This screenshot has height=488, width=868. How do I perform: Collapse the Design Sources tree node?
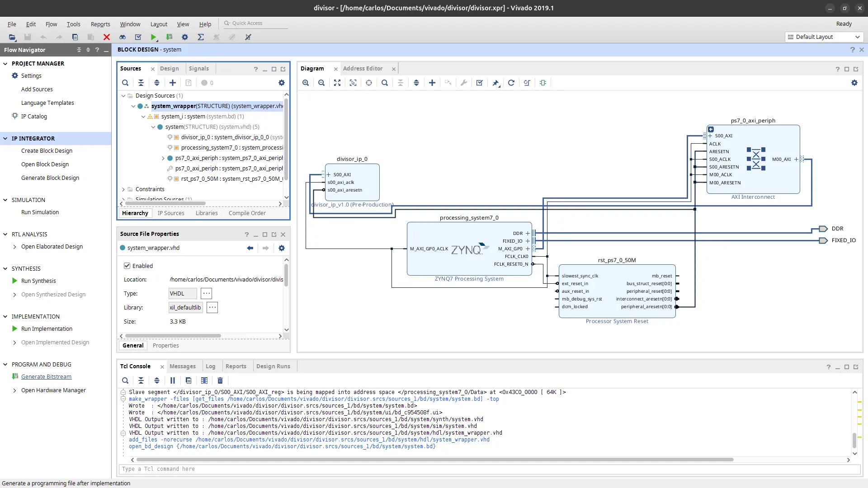123,96
